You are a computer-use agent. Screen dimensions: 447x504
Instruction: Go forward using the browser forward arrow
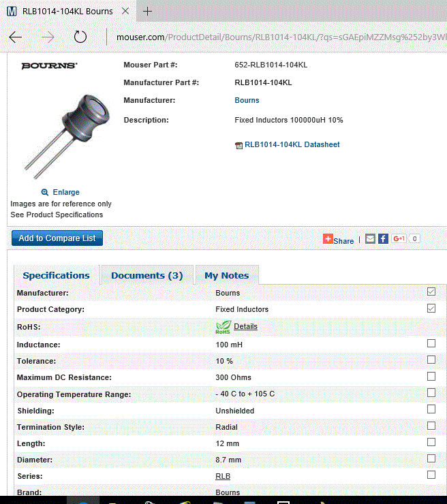pos(48,37)
